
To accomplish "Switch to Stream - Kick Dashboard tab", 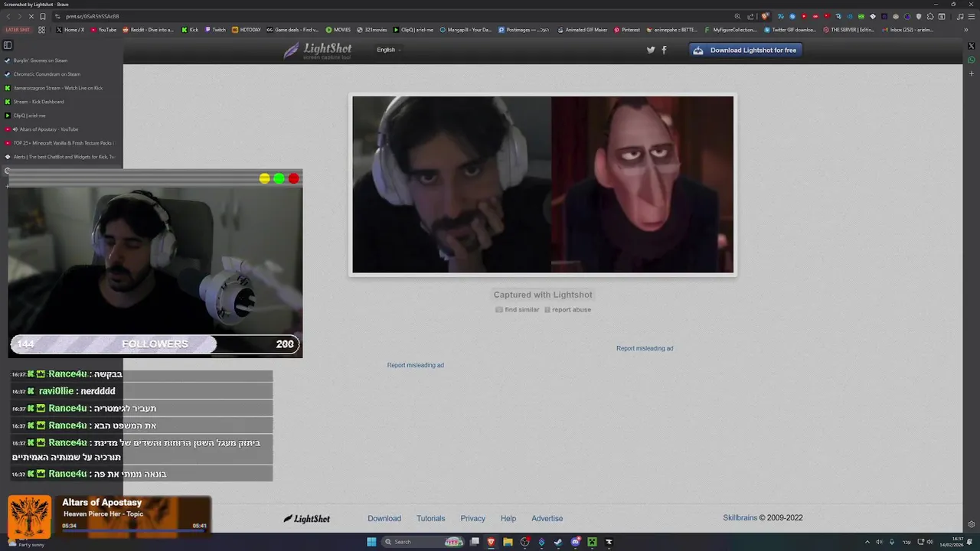I will tap(61, 102).
